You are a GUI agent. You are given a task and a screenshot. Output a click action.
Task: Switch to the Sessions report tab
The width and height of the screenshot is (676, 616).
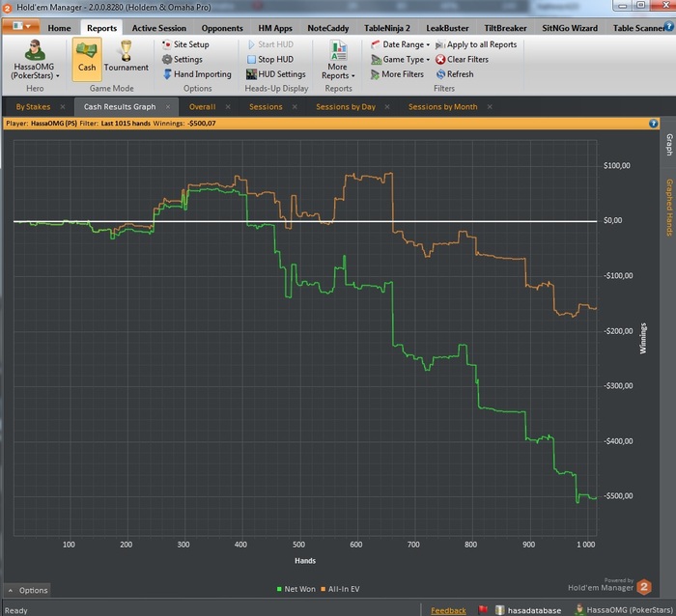click(266, 107)
